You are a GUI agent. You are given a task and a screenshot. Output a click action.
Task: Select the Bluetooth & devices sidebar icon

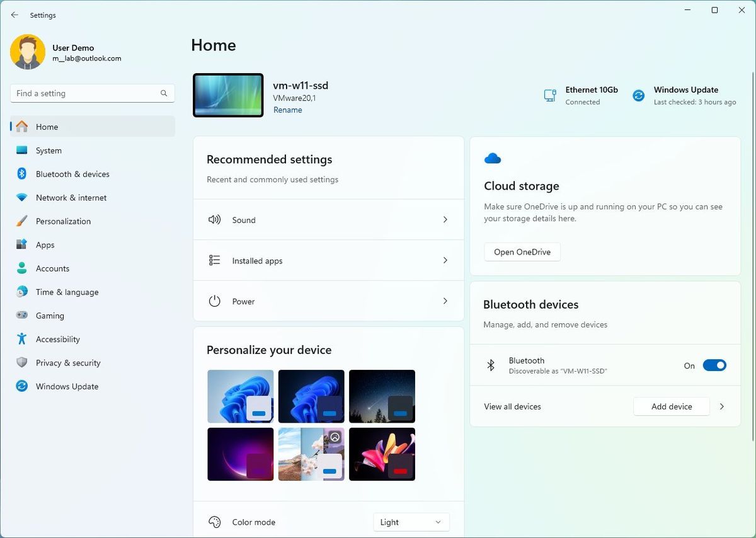21,174
